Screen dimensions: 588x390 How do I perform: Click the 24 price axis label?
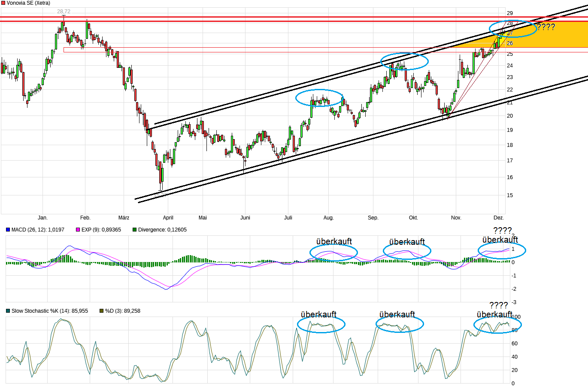click(509, 66)
